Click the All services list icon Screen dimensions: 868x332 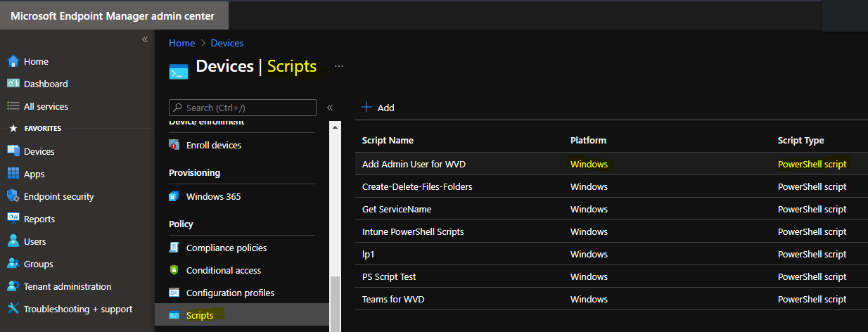click(x=13, y=106)
